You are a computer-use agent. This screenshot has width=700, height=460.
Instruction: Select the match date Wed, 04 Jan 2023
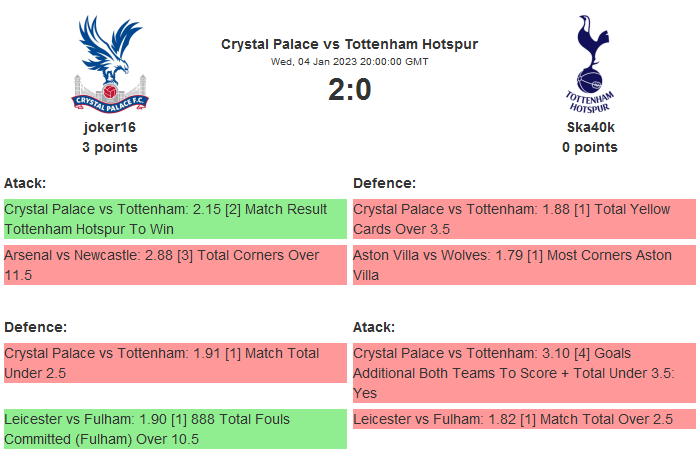pyautogui.click(x=349, y=61)
